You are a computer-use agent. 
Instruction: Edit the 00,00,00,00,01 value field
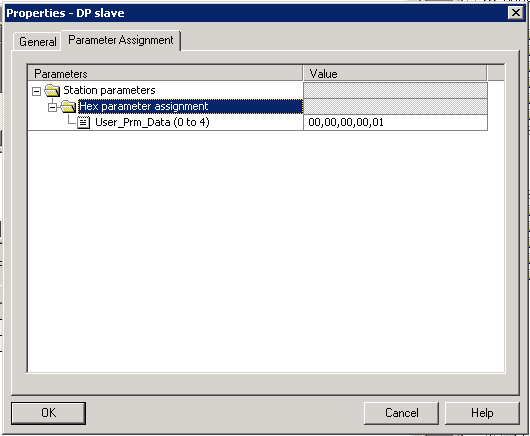coord(395,122)
